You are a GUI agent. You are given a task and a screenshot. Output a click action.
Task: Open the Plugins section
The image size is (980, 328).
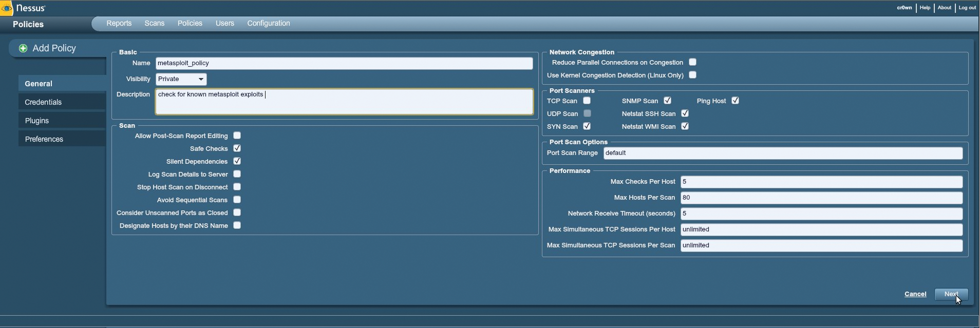coord(37,121)
